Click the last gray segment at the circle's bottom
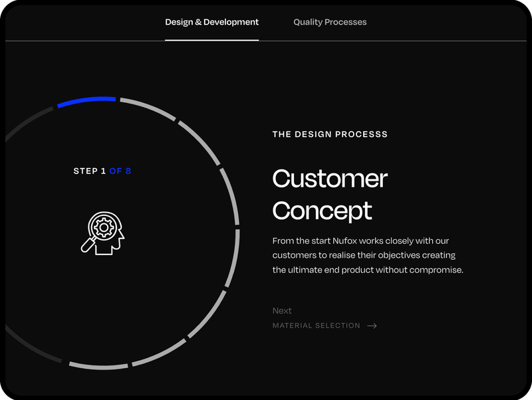The height and width of the screenshot is (400, 532). coord(98,365)
